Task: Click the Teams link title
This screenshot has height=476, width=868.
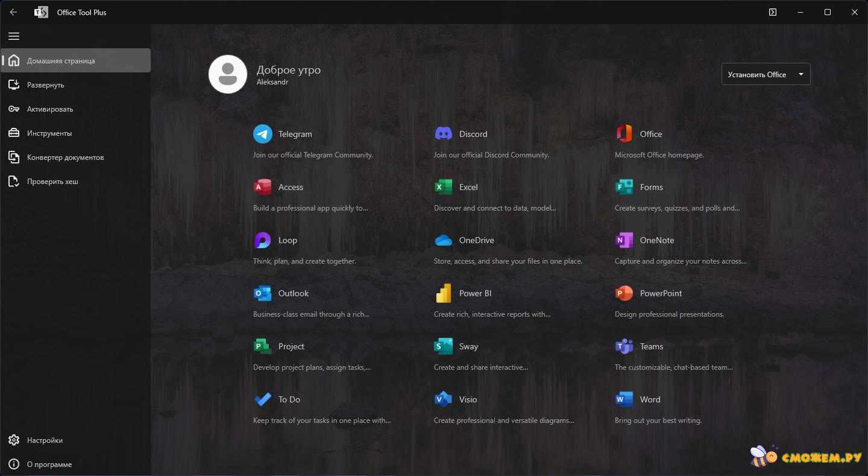Action: pyautogui.click(x=652, y=346)
